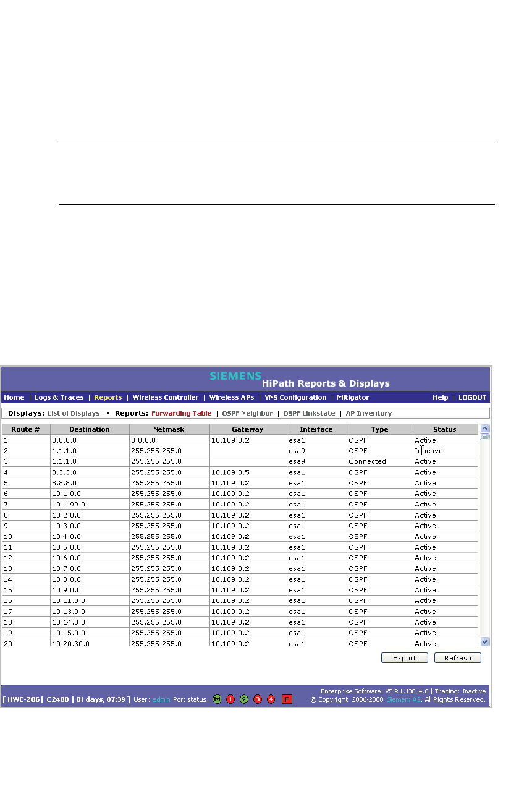Open Wireless APs menu
This screenshot has height=812, width=524.
pyautogui.click(x=232, y=397)
